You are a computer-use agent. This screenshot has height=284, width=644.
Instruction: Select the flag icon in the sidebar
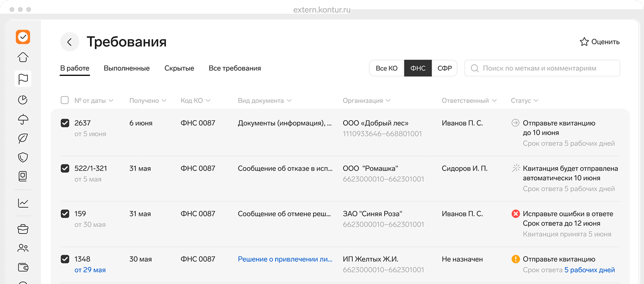point(23,79)
